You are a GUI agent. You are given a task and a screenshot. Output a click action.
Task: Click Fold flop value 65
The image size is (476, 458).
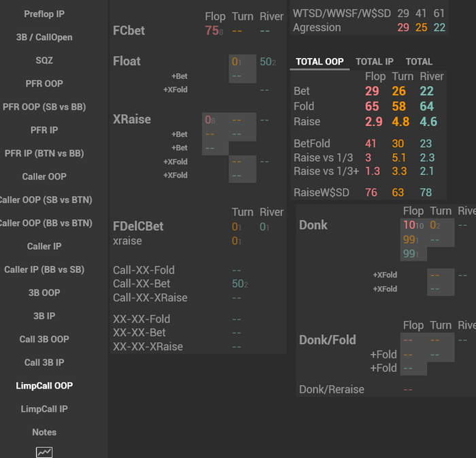point(372,106)
